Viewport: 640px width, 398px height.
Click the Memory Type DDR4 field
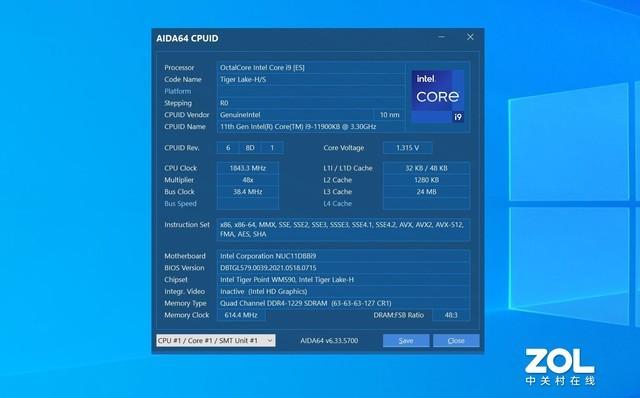(343, 303)
